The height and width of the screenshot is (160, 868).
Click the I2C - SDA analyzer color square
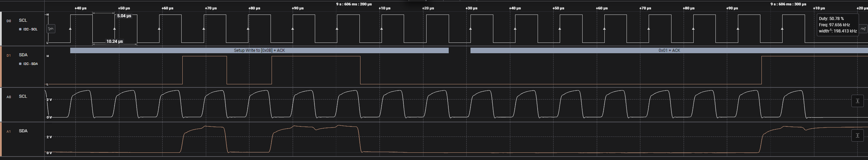[20, 64]
